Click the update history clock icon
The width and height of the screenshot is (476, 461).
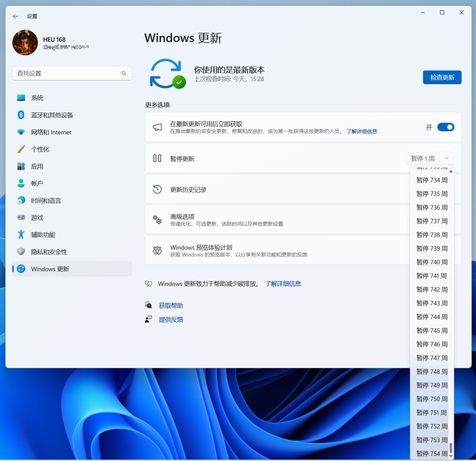click(157, 190)
